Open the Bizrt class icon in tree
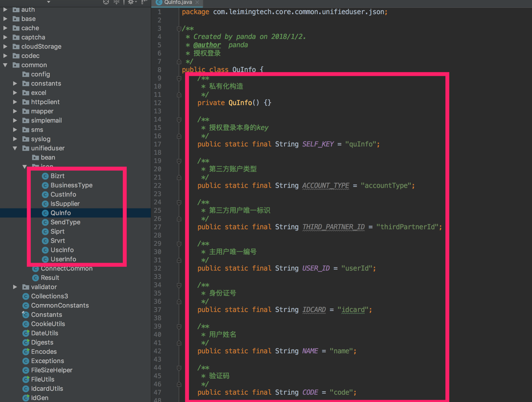Viewport: 532px width, 402px height. coord(45,176)
